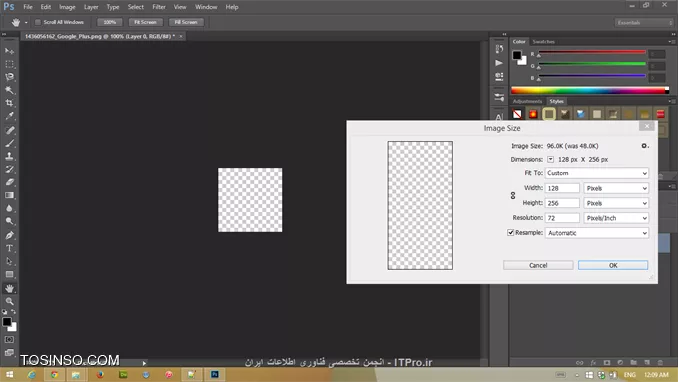Open Firefox from the taskbar
The width and height of the screenshot is (678, 382).
coord(100,374)
